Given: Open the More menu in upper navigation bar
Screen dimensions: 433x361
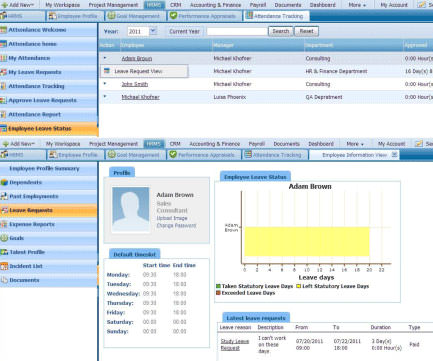Looking at the screenshot, I should tap(357, 5).
